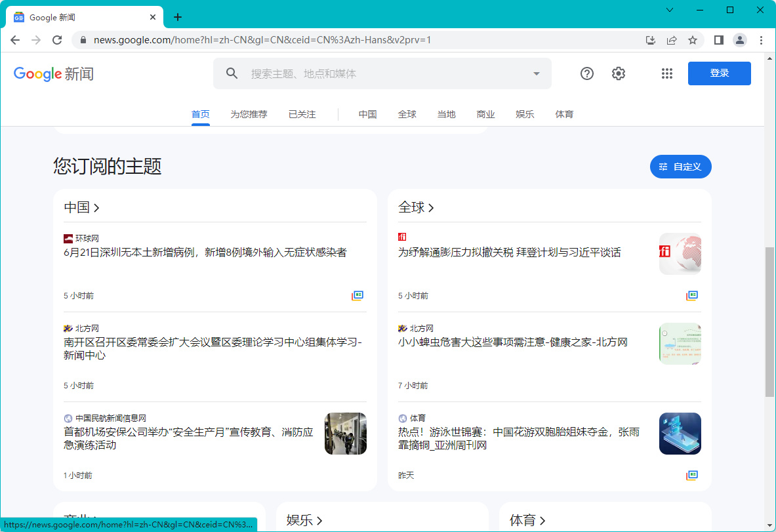Image resolution: width=776 pixels, height=532 pixels.
Task: Switch to the 商业 tab
Action: (x=485, y=114)
